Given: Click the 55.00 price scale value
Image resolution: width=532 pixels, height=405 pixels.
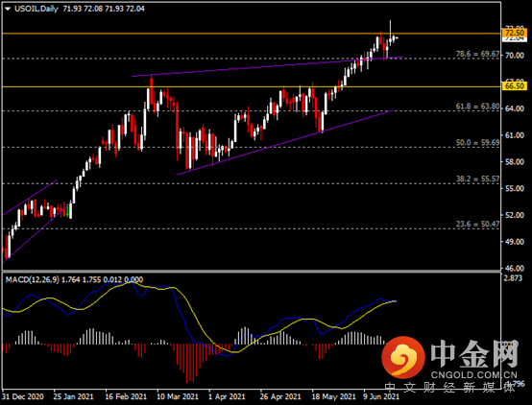Looking at the screenshot, I should point(515,188).
